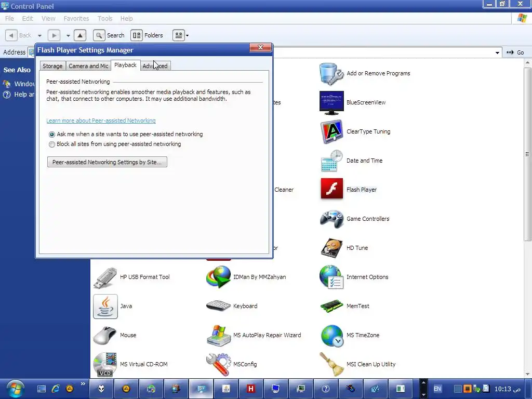Open the Edit menu
The width and height of the screenshot is (532, 399).
tap(28, 19)
